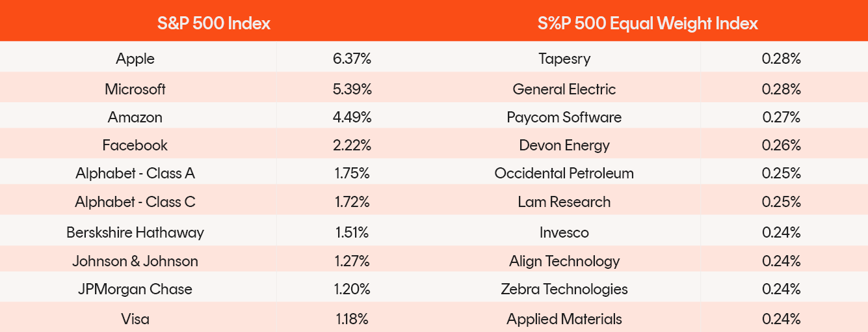Select Apple's 6.37% weight value

[x=352, y=59]
